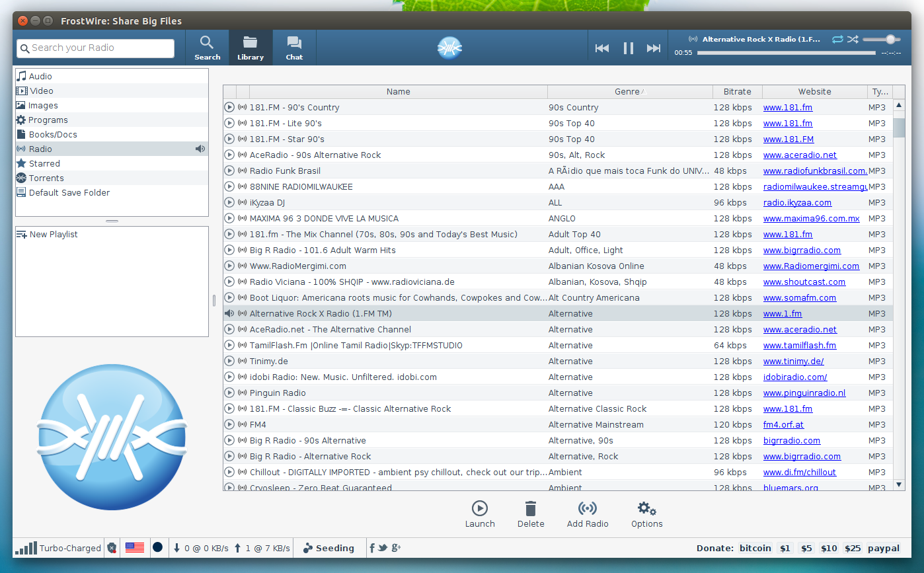Open the www.aceradio.net link for AceRadio 90s
924x573 pixels.
(800, 155)
